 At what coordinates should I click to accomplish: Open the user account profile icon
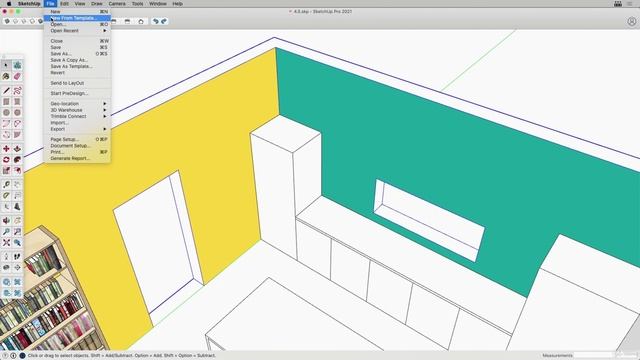click(631, 22)
